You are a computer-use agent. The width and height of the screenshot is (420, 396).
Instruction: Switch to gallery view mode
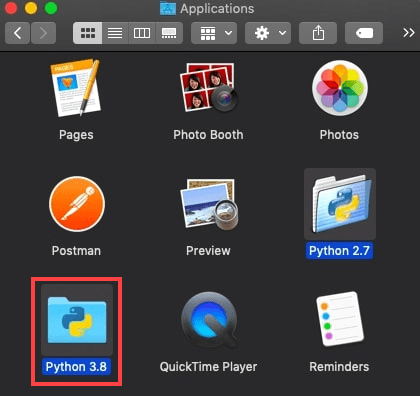[169, 33]
